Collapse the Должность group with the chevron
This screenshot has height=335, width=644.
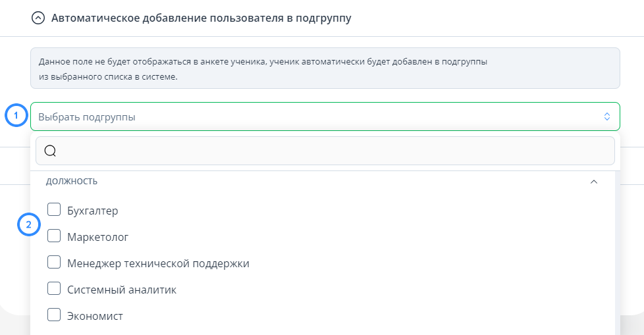(593, 182)
